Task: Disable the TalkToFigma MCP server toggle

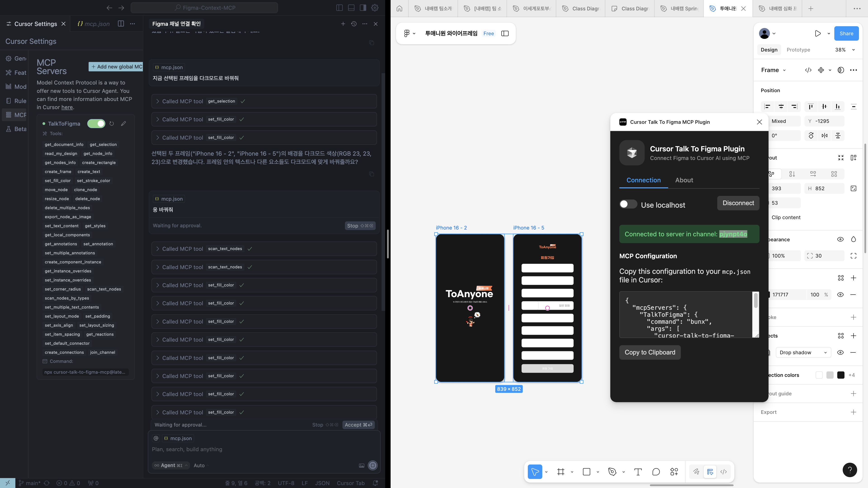Action: pos(96,124)
